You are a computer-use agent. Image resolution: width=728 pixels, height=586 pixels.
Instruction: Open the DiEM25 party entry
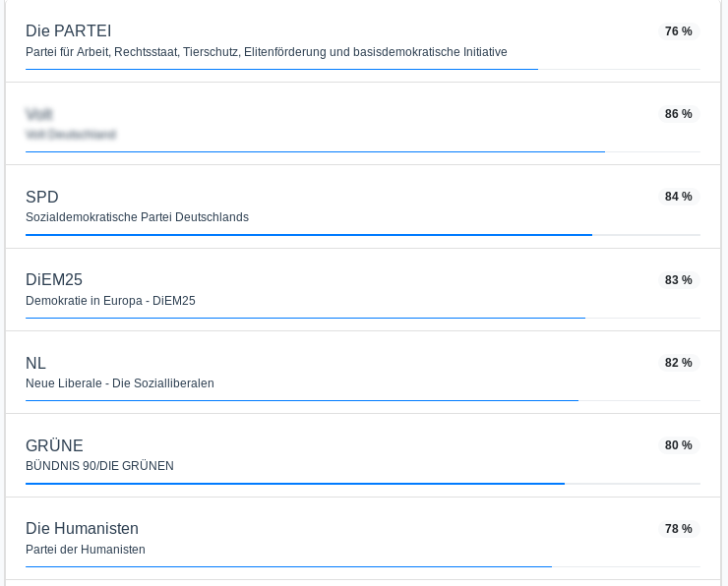coord(363,289)
